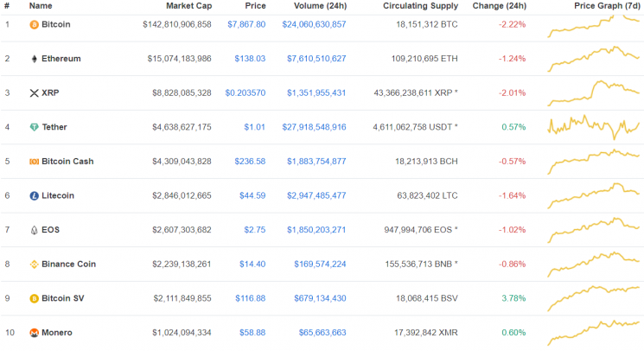Viewport: 644px width, 351px height.
Task: Open Monero price $58.88
Action: 252,333
